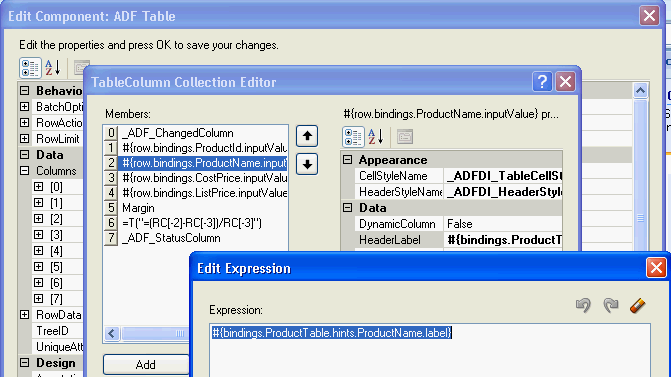
Task: Select member _ADF_StatusColumn
Action: tap(196, 238)
